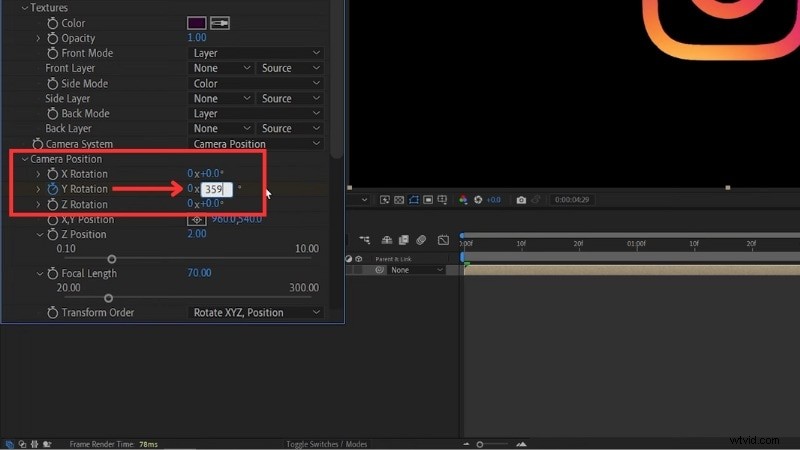Click the Z Position slider handle
The image size is (800, 450).
(x=112, y=259)
